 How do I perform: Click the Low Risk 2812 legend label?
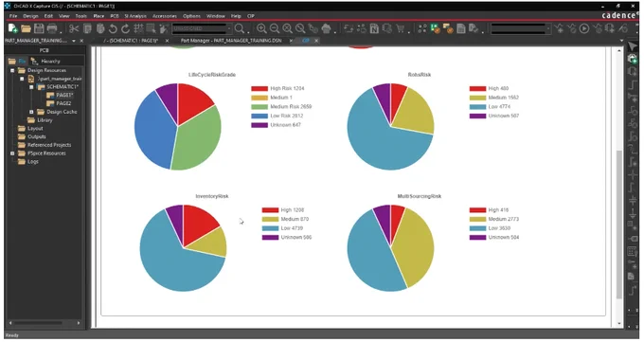coord(287,116)
